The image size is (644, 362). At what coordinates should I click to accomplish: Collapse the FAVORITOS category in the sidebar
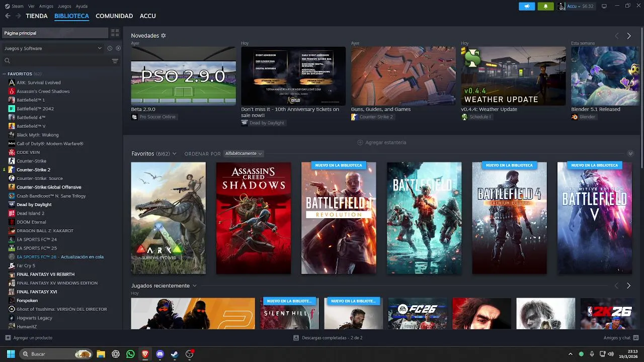(x=4, y=74)
